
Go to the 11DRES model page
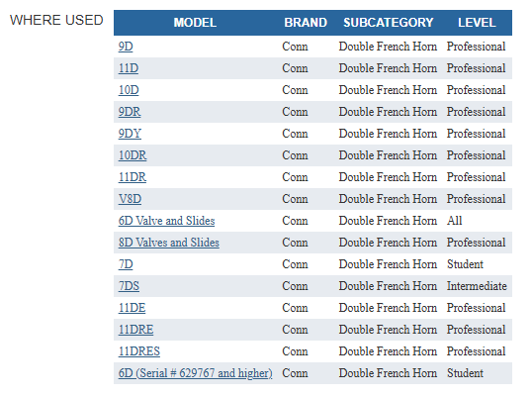[x=139, y=351]
